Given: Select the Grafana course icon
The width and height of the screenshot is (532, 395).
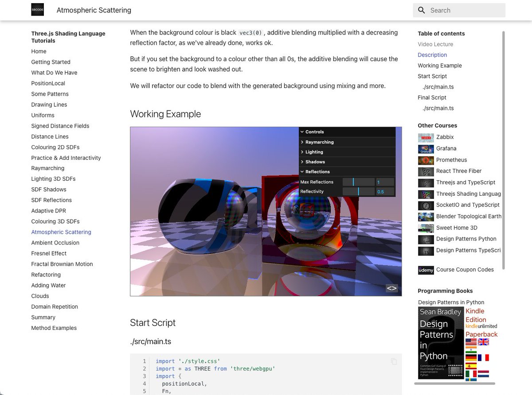Looking at the screenshot, I should [x=426, y=149].
